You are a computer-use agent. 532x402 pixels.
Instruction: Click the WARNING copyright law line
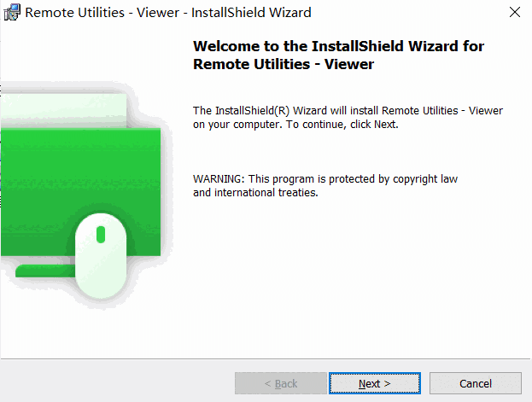[326, 179]
